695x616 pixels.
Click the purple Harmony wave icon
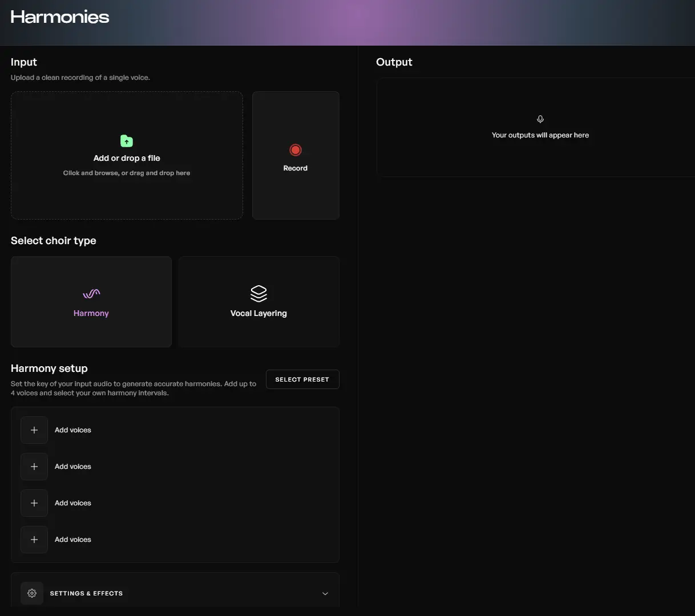(x=91, y=294)
